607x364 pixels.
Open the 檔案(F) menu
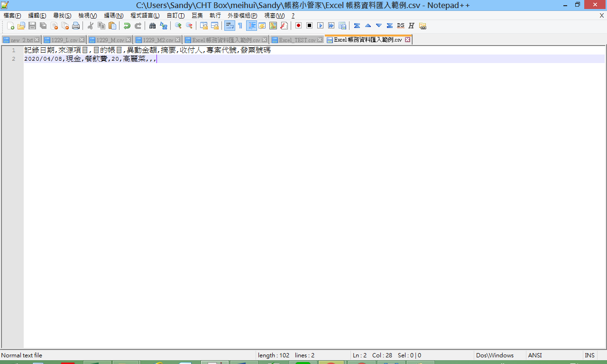tap(12, 16)
